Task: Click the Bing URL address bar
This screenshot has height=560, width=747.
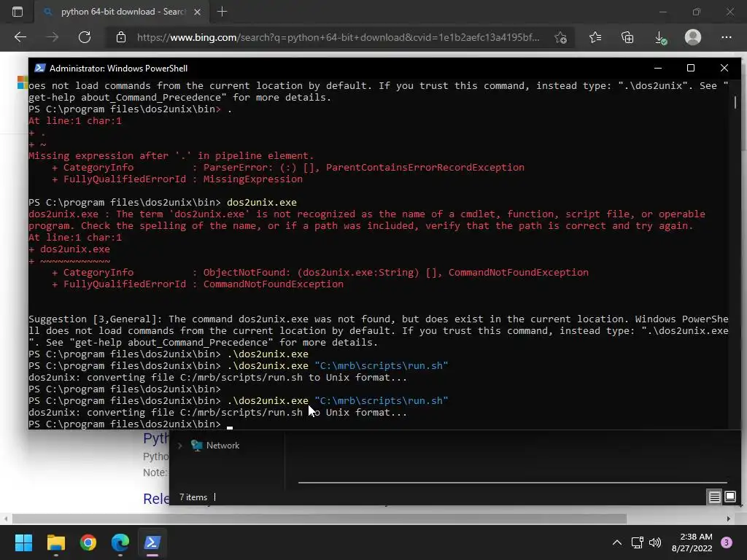Action: pos(338,37)
